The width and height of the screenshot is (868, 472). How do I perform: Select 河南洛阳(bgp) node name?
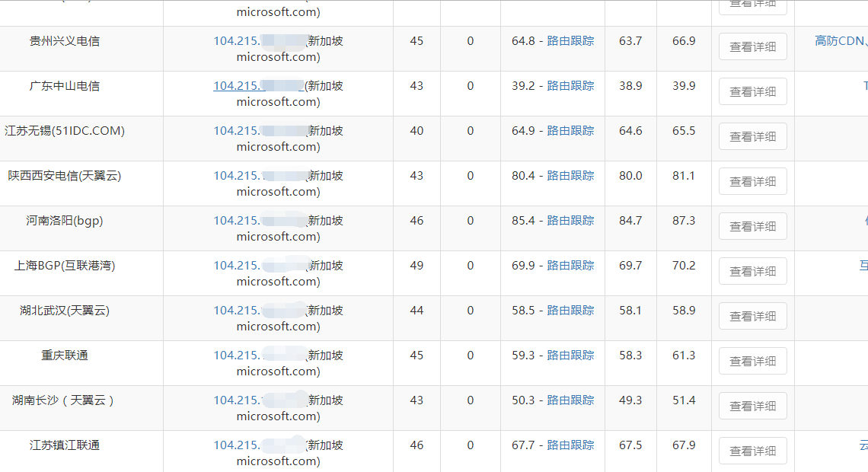coord(64,220)
